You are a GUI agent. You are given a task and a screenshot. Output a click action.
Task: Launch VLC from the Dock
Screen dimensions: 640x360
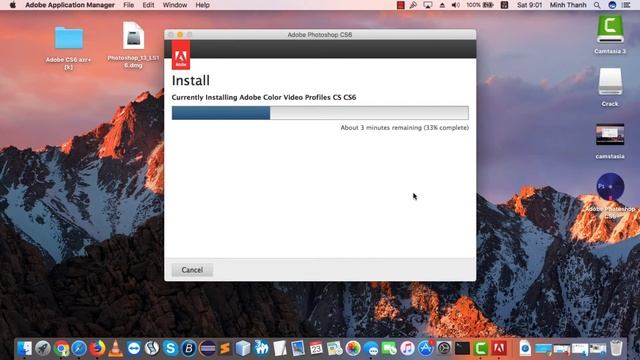pos(116,348)
